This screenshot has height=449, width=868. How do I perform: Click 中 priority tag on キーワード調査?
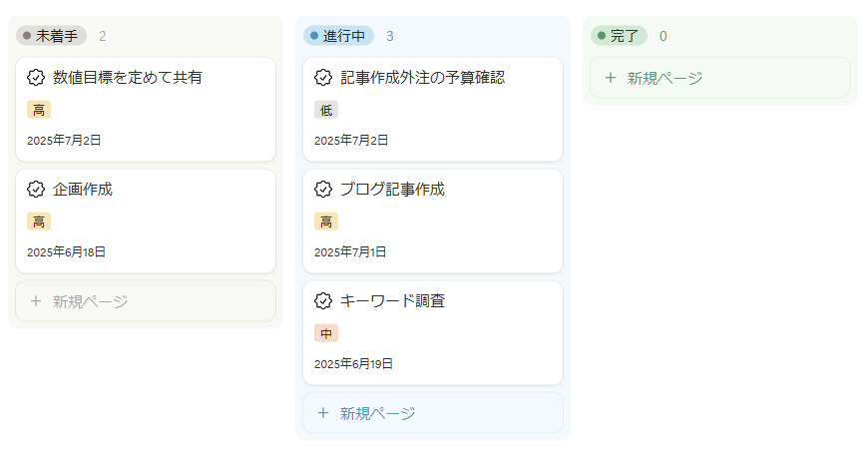tap(326, 333)
